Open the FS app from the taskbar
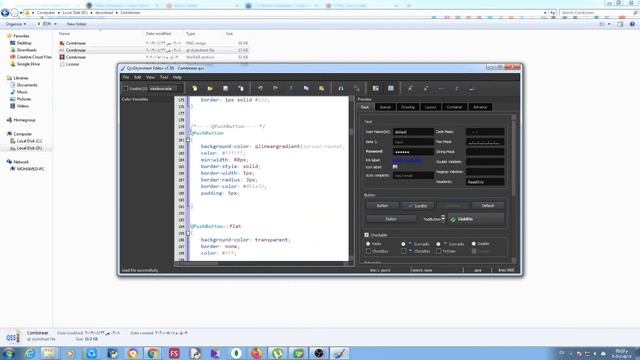This screenshot has height=360, width=640. click(x=174, y=353)
